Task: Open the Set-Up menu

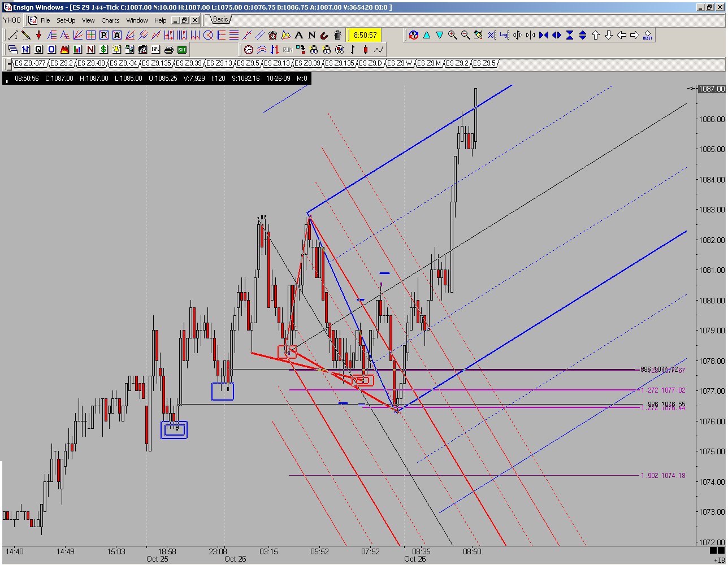Action: (x=66, y=20)
